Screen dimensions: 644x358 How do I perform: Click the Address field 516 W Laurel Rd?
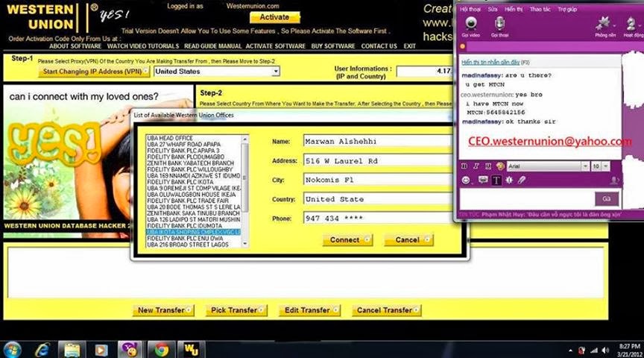point(378,160)
